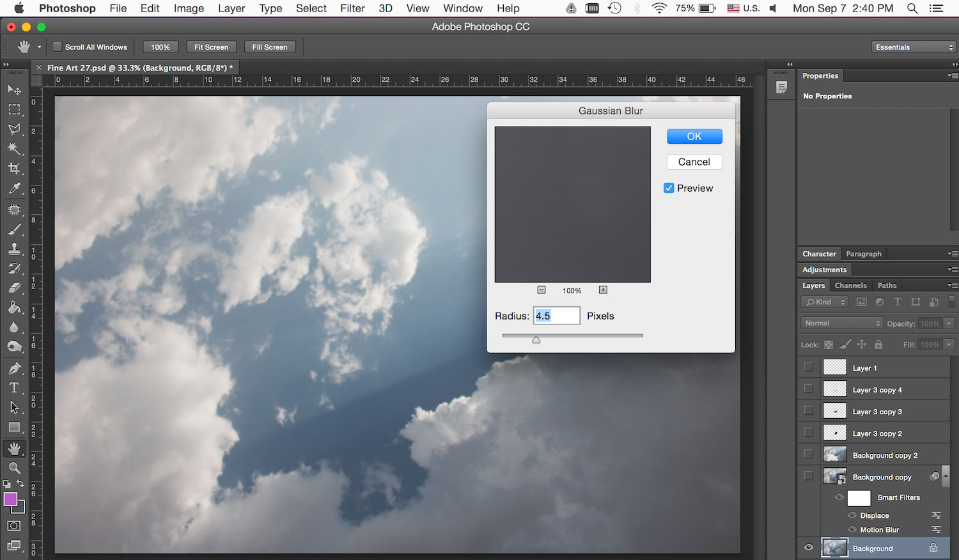Swap foreground and background colors
The image size is (959, 560).
20,484
